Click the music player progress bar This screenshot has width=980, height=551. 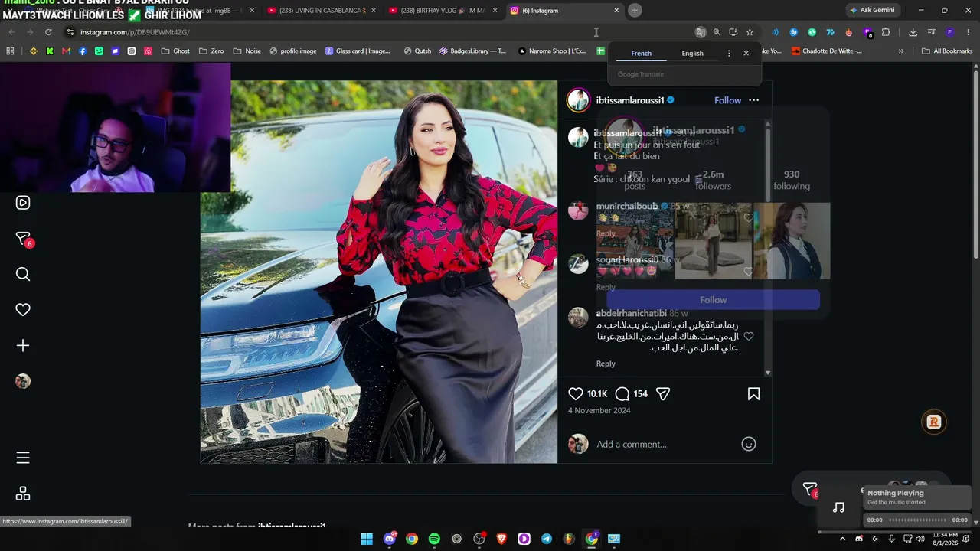917,520
